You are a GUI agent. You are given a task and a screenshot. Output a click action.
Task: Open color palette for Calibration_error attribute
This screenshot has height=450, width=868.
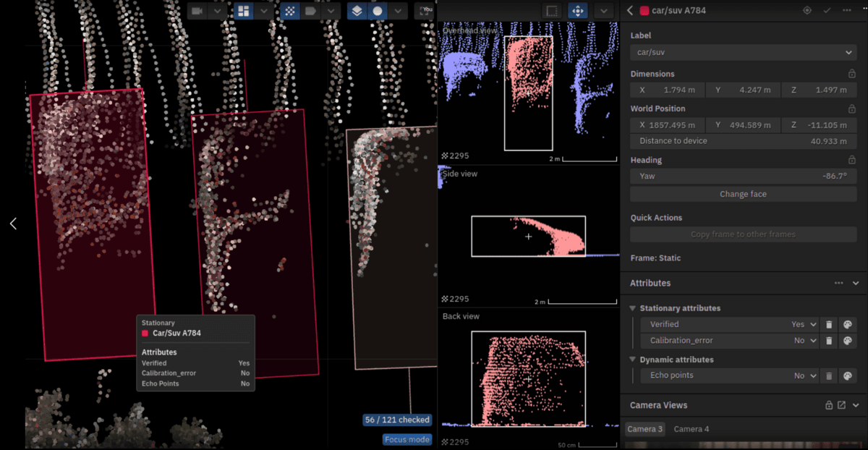pyautogui.click(x=848, y=340)
